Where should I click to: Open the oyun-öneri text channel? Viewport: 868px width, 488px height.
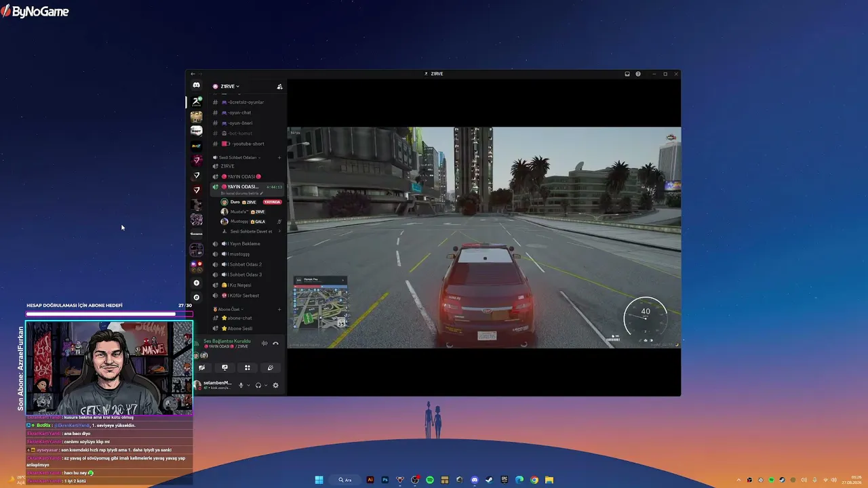tap(248, 123)
